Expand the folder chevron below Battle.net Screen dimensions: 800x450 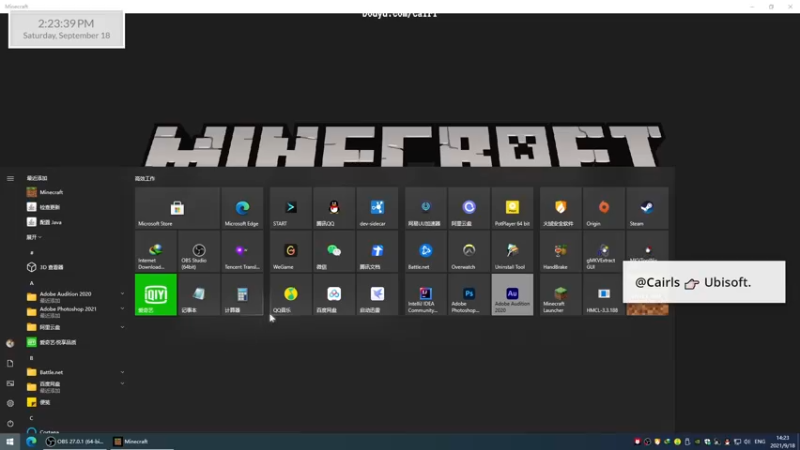pos(122,384)
